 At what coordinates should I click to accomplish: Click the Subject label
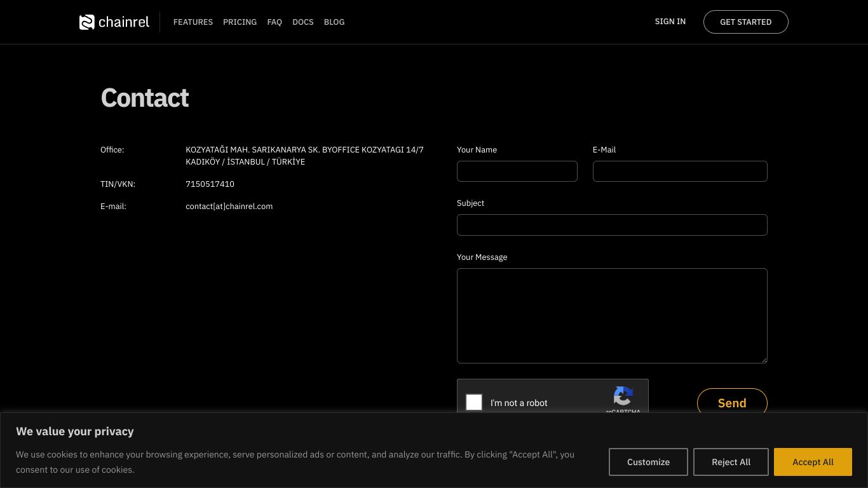coord(471,203)
